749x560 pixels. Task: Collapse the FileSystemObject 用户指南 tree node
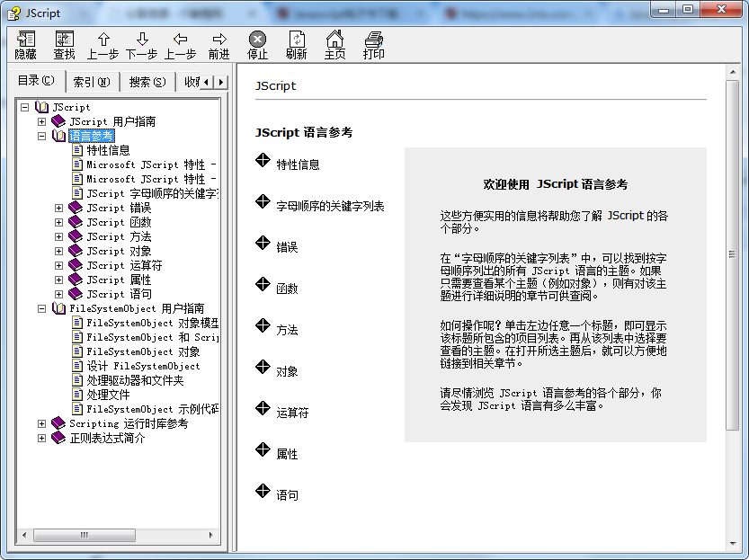[x=41, y=308]
